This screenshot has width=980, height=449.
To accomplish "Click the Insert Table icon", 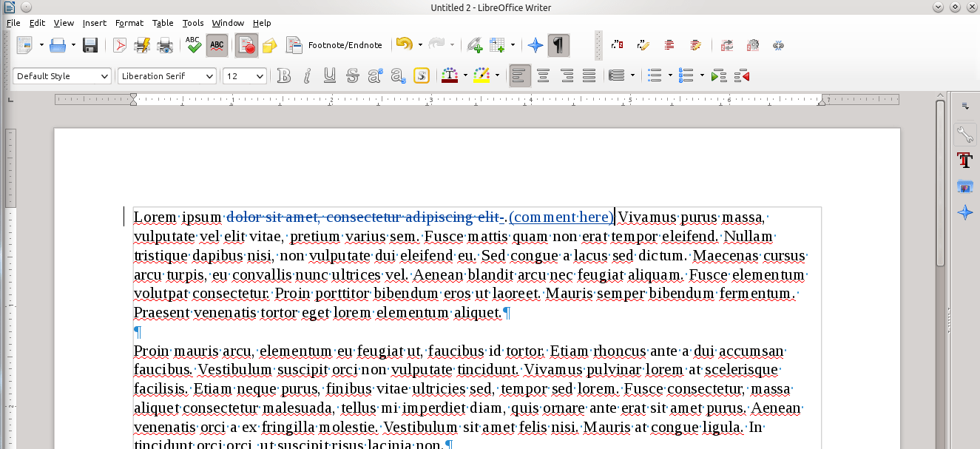I will 497,45.
